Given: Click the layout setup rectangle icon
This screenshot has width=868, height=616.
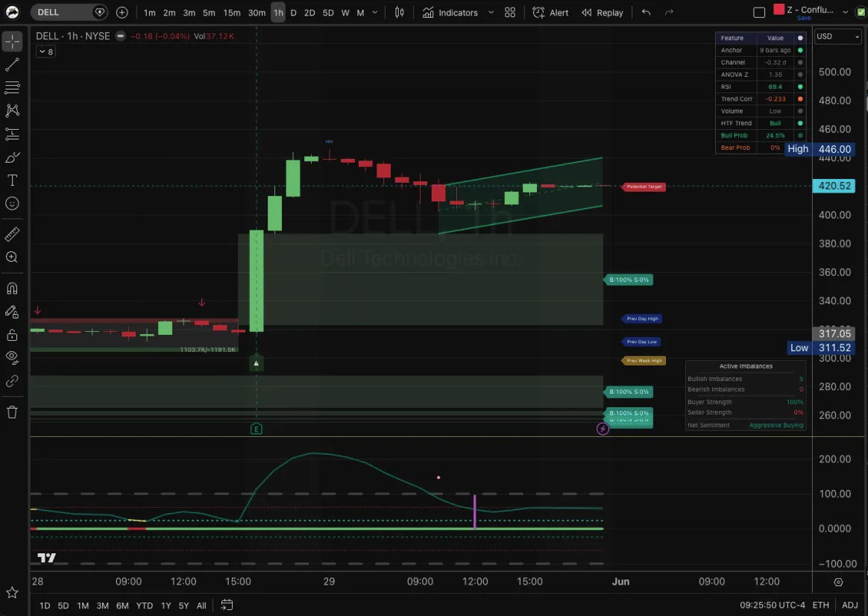Looking at the screenshot, I should click(759, 12).
